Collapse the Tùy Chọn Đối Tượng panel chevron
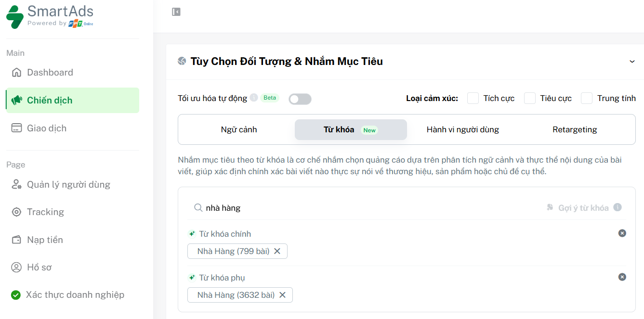 click(x=632, y=61)
